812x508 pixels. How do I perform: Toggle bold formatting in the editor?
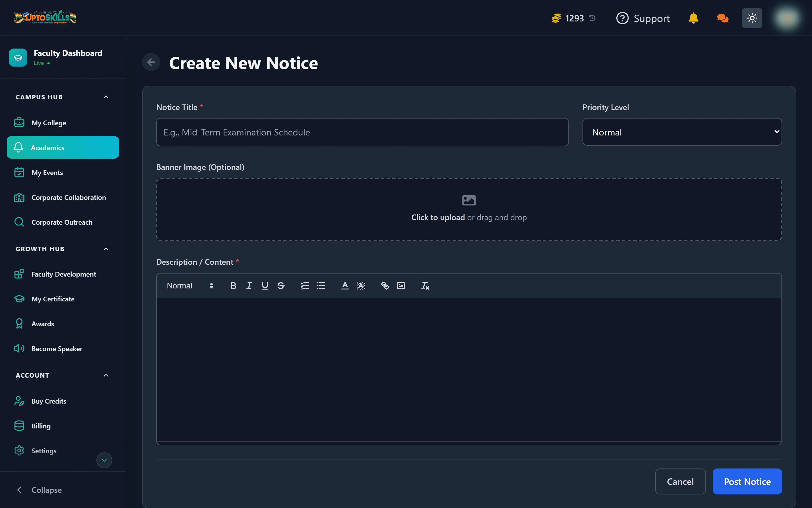pyautogui.click(x=233, y=286)
